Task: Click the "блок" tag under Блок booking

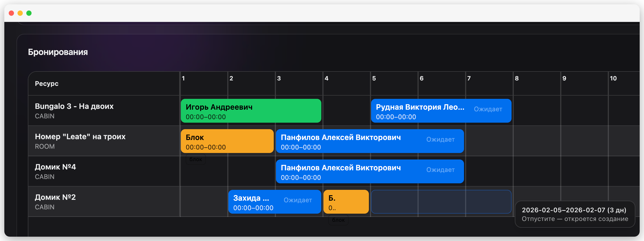Action: click(196, 159)
